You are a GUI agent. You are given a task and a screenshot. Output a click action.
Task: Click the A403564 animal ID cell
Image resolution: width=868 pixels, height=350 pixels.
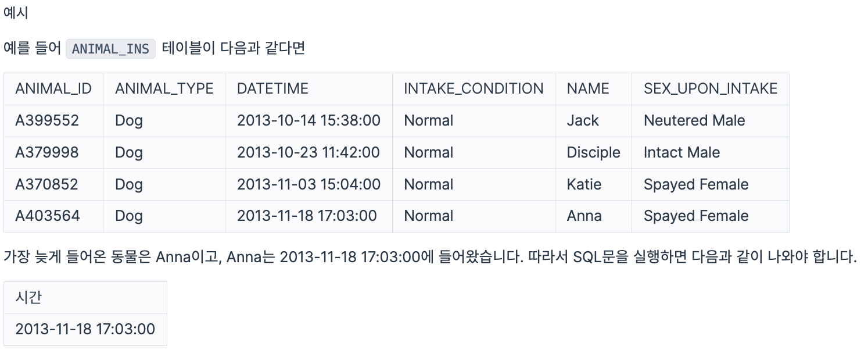tap(47, 216)
